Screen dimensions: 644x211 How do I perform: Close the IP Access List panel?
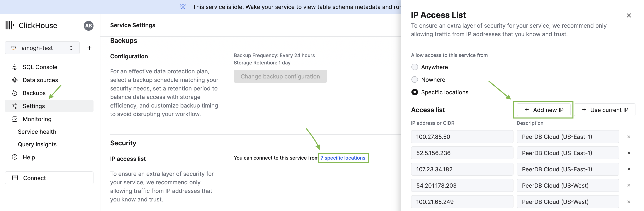click(629, 15)
